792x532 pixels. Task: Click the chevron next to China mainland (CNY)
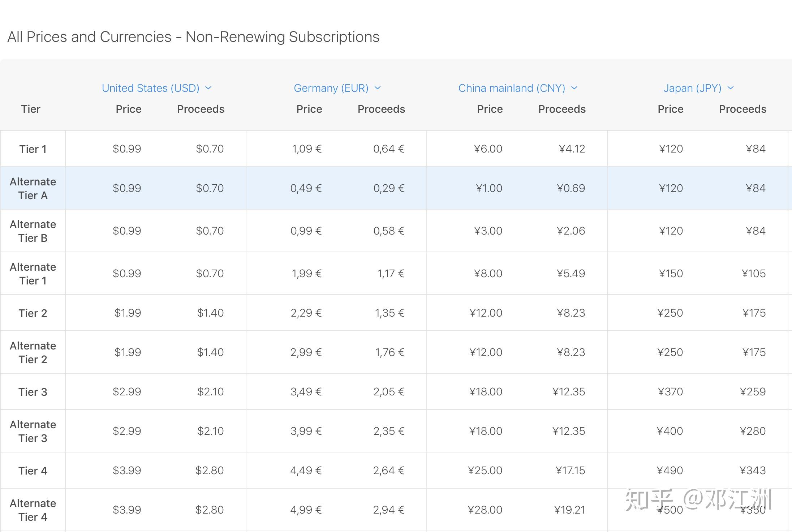(574, 88)
